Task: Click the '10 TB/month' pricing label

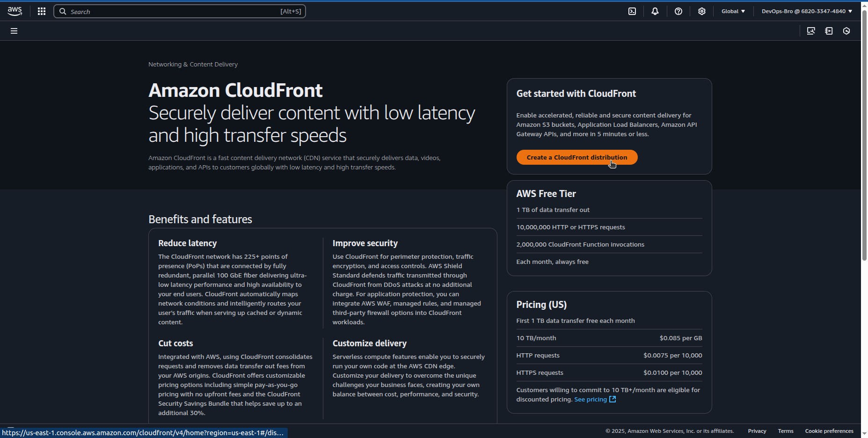Action: [x=536, y=338]
